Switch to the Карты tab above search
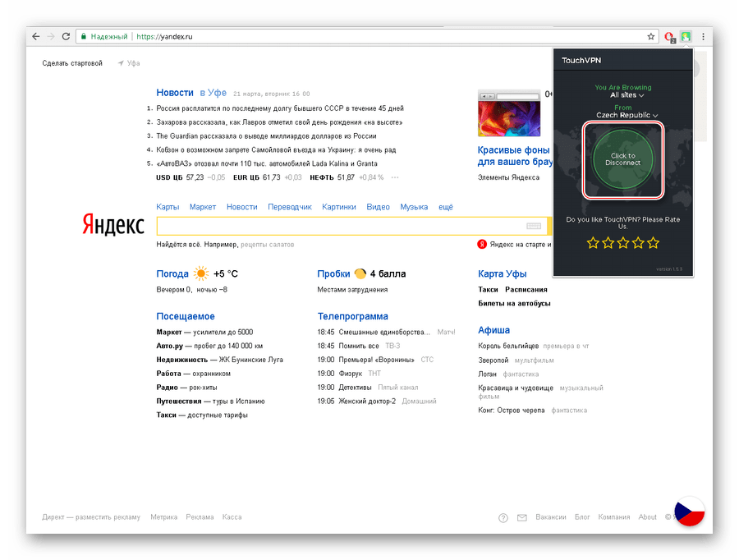Image resolution: width=739 pixels, height=560 pixels. 168,207
